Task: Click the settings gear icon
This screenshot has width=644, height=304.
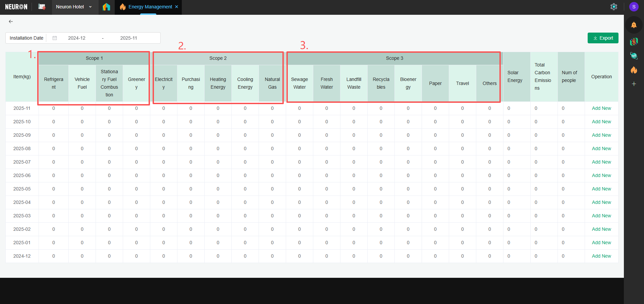Action: pyautogui.click(x=613, y=7)
